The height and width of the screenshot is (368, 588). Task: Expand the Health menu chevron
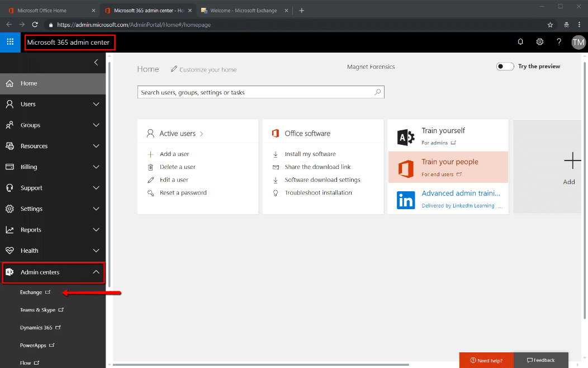(96, 251)
